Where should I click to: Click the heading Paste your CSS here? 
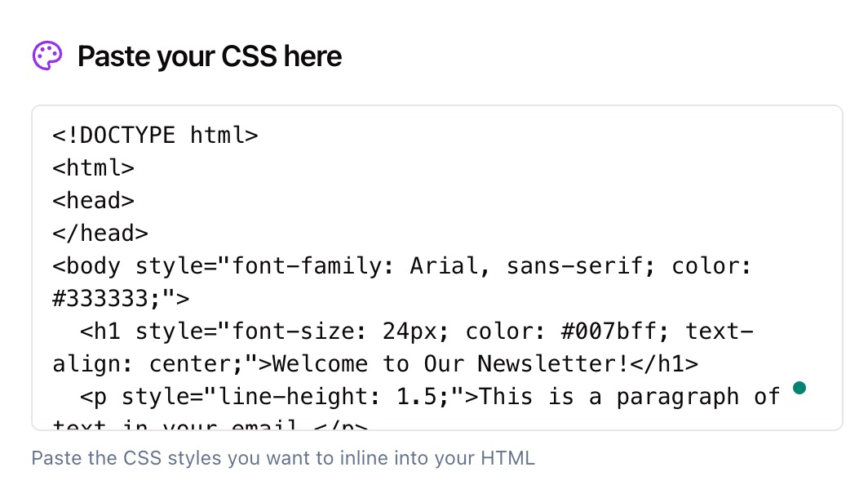tap(209, 56)
